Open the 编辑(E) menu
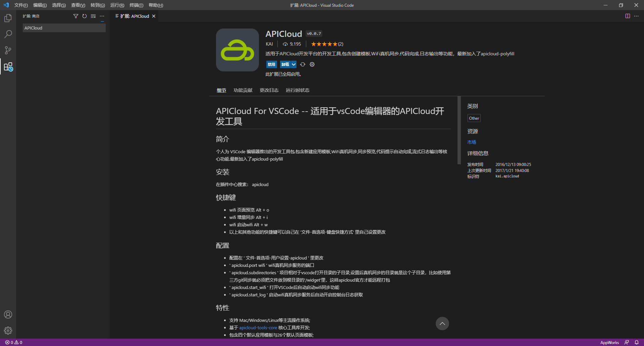 click(x=40, y=5)
